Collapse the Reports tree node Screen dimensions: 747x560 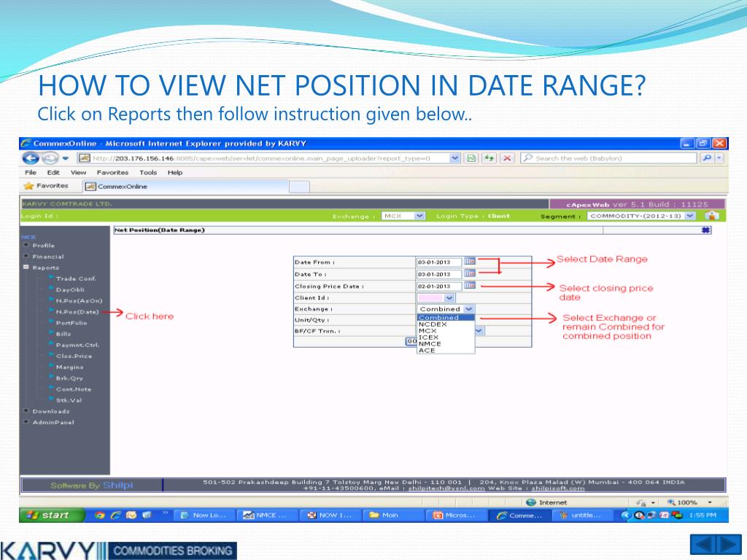tap(26, 267)
